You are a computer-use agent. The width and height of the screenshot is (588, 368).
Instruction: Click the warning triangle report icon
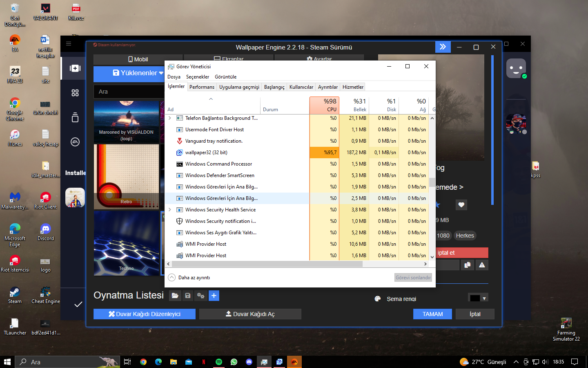tap(482, 265)
